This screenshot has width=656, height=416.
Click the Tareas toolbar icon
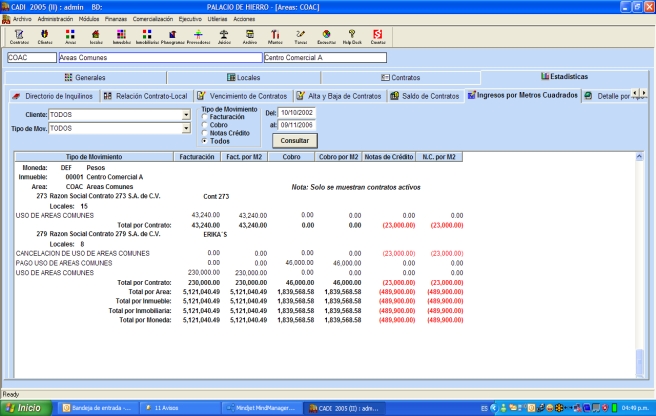click(x=300, y=36)
